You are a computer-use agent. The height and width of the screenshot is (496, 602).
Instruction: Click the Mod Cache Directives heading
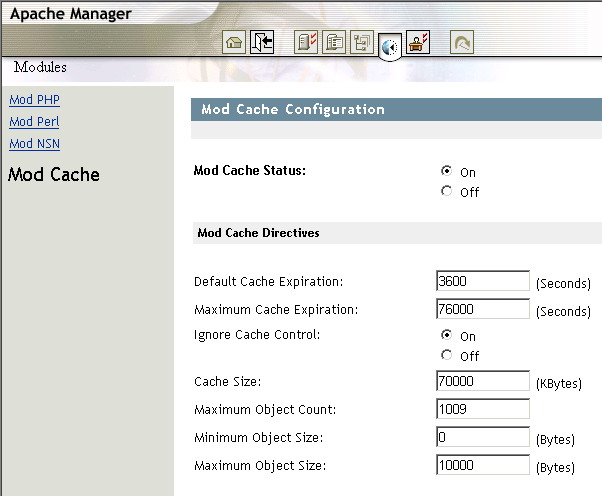point(258,233)
